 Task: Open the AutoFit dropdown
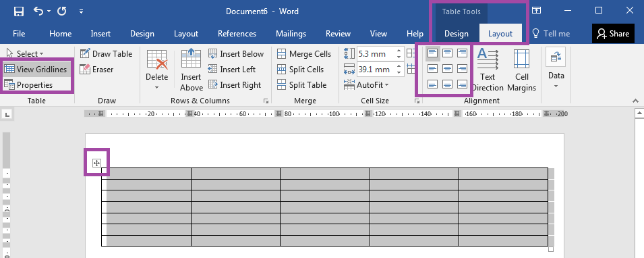pos(367,85)
